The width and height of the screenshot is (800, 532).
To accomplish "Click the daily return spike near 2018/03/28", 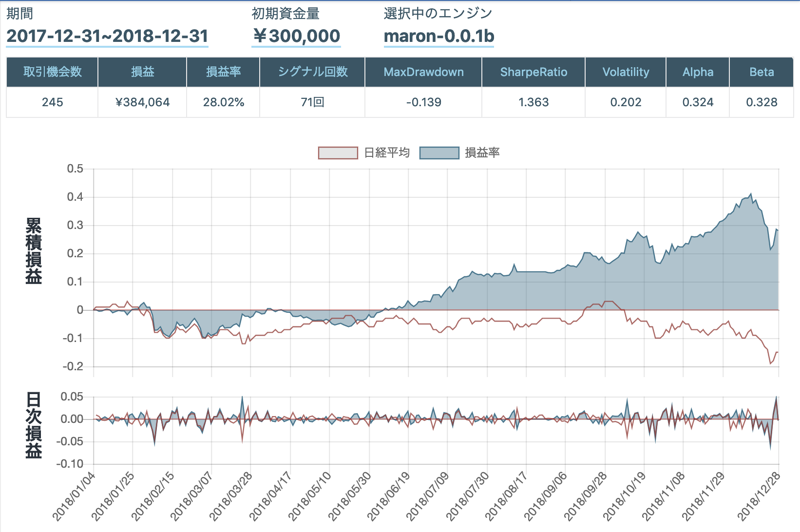I will click(x=242, y=398).
